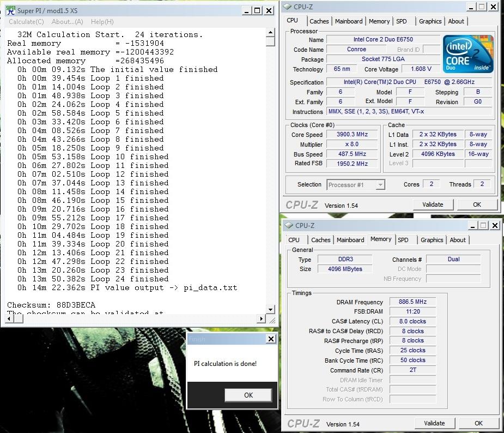Click the Core Voltage value 1.608 V
The image size is (504, 433).
[x=421, y=69]
